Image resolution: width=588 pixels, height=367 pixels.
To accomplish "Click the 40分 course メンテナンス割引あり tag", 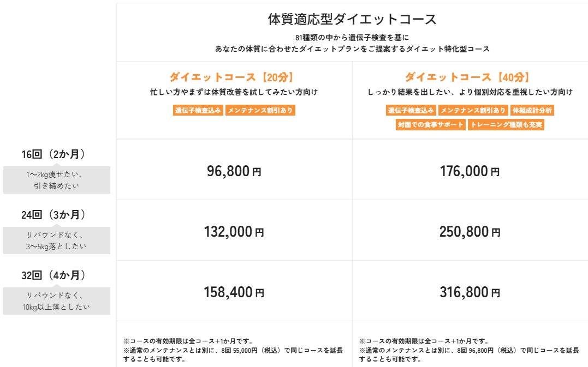I will pyautogui.click(x=473, y=110).
